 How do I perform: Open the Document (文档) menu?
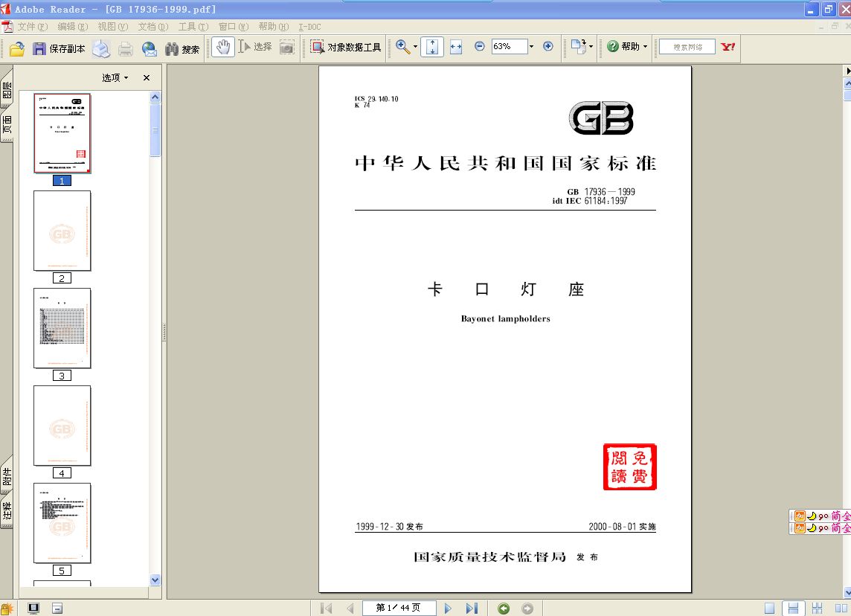[153, 27]
